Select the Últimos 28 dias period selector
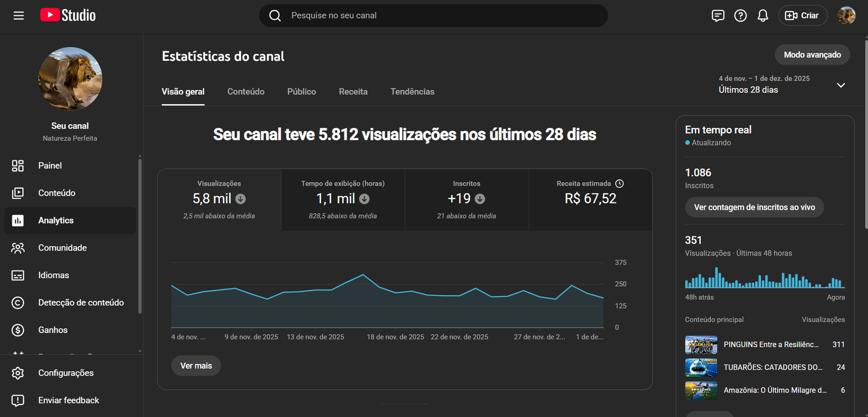Viewport: 868px width, 417px height. click(x=782, y=85)
